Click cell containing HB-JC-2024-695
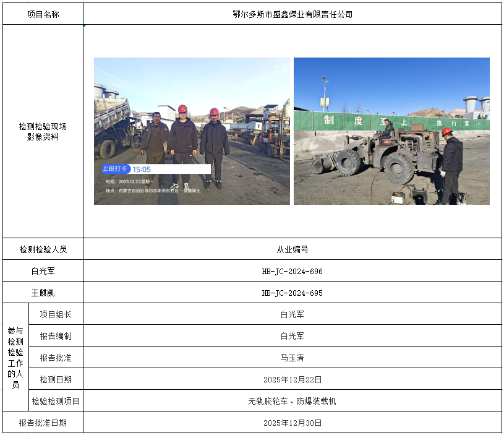The image size is (504, 435). click(292, 293)
